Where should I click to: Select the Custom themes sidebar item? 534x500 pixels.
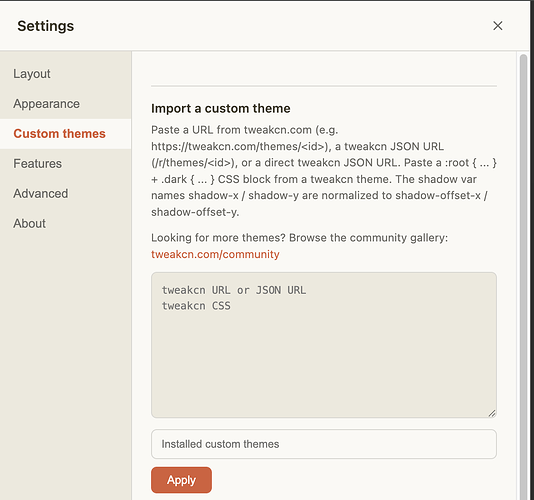(x=65, y=134)
